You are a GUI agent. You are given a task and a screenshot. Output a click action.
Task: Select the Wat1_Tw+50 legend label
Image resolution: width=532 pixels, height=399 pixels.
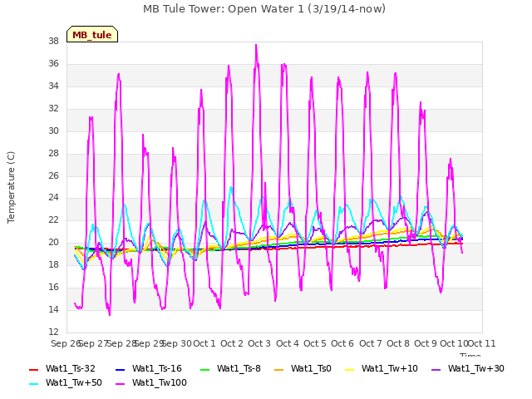click(74, 382)
